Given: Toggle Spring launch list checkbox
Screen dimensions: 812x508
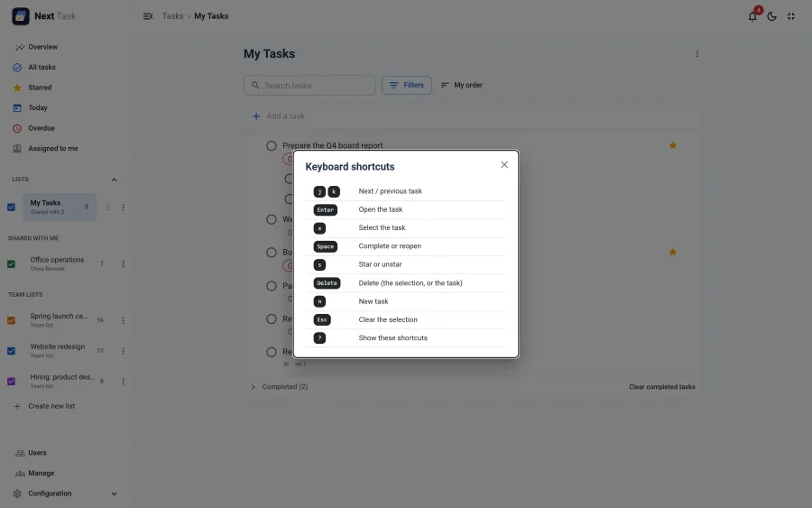Looking at the screenshot, I should coord(12,320).
